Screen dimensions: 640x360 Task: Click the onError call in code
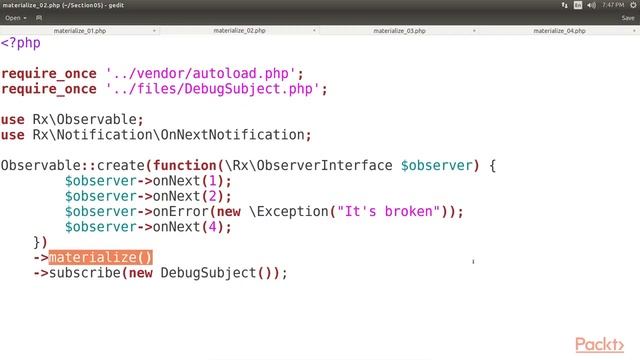point(180,211)
